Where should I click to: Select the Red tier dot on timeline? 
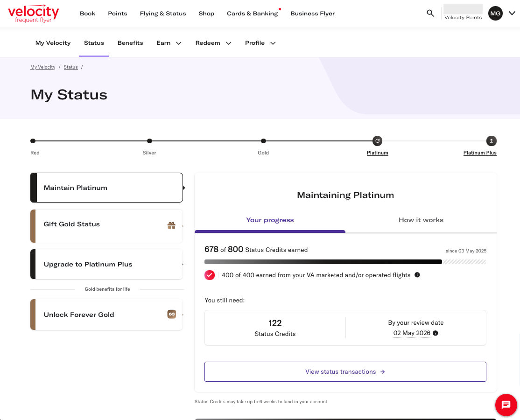pos(33,141)
